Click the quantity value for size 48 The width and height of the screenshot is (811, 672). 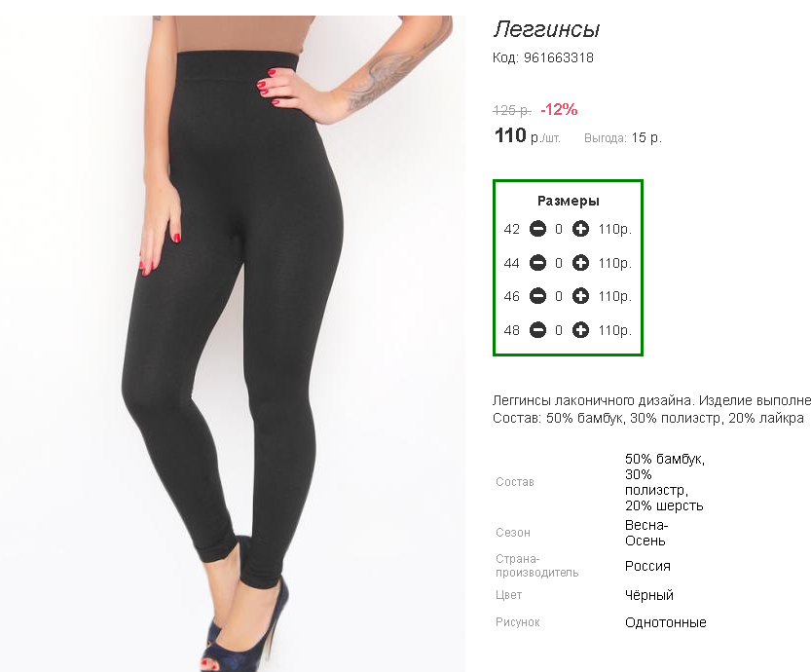point(559,330)
